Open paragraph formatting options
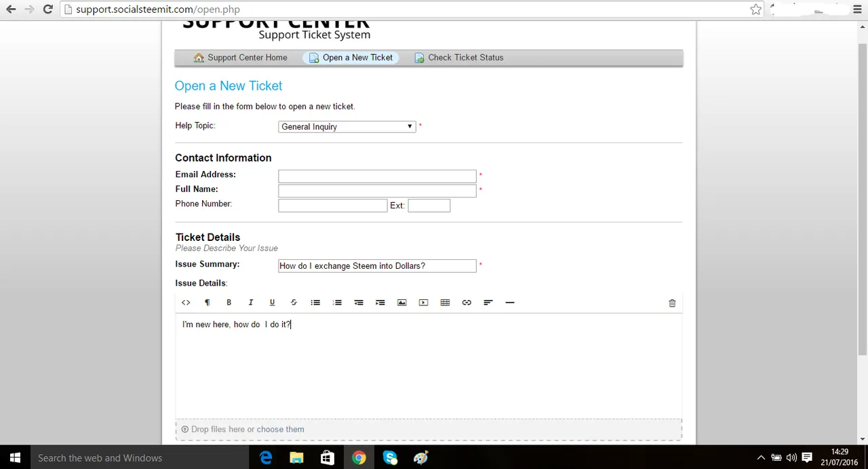Image resolution: width=868 pixels, height=469 pixels. point(208,303)
